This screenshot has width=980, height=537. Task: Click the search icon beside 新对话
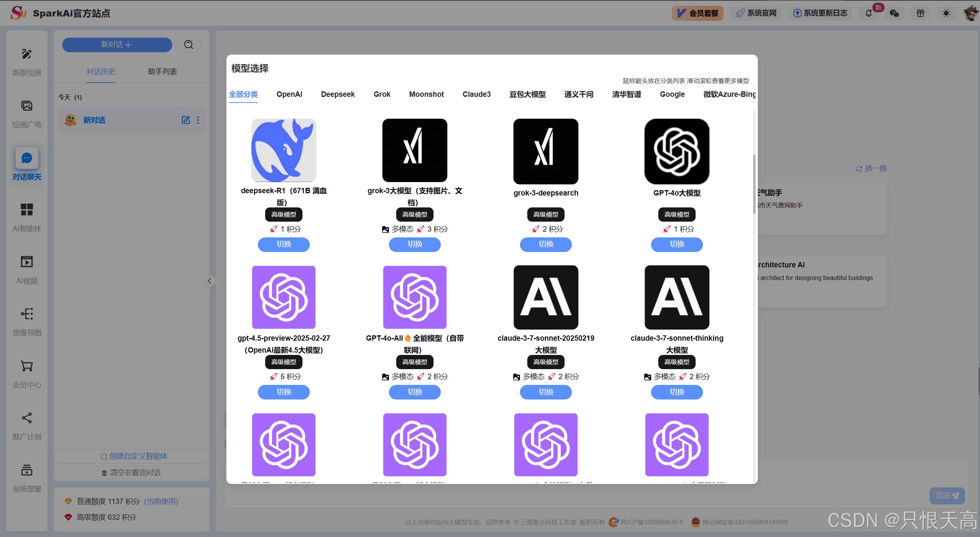point(189,45)
